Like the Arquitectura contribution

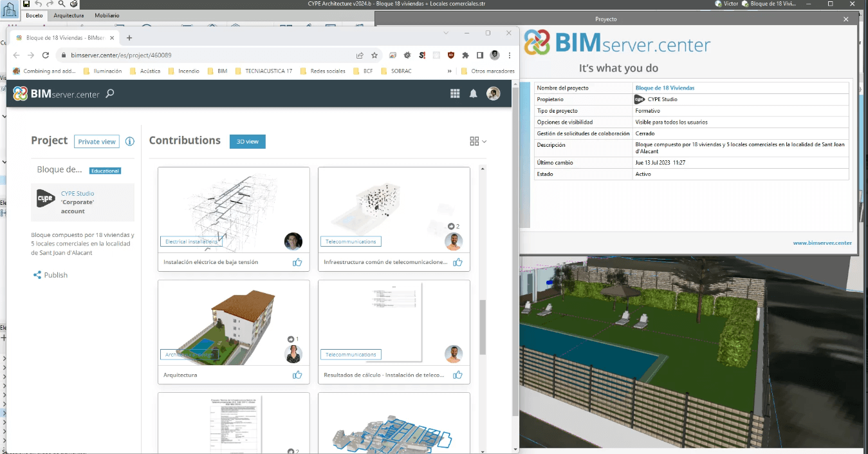click(x=297, y=375)
